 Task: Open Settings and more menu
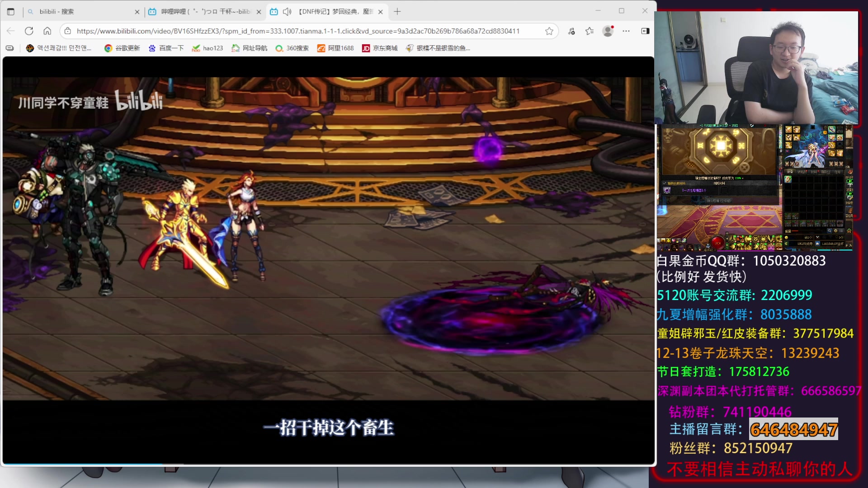626,31
